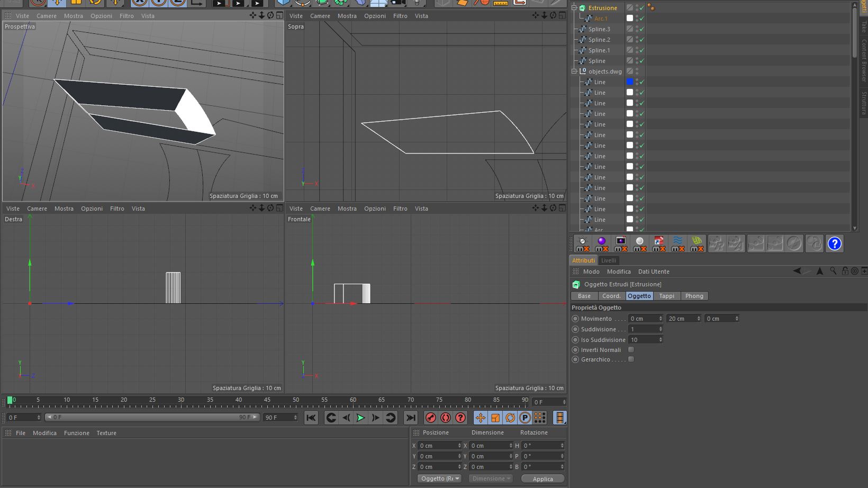Open the Oggetto (Re coordinate mode dropdown
Image resolution: width=868 pixels, height=488 pixels.
440,478
